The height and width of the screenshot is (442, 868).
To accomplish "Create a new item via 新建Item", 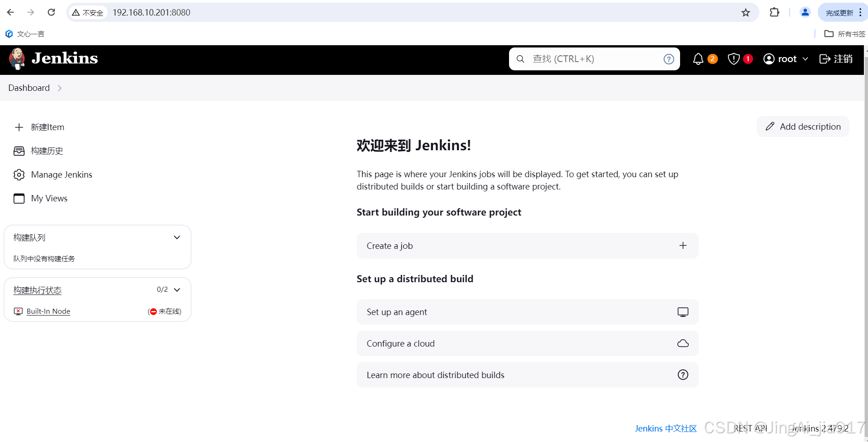I will [x=39, y=127].
